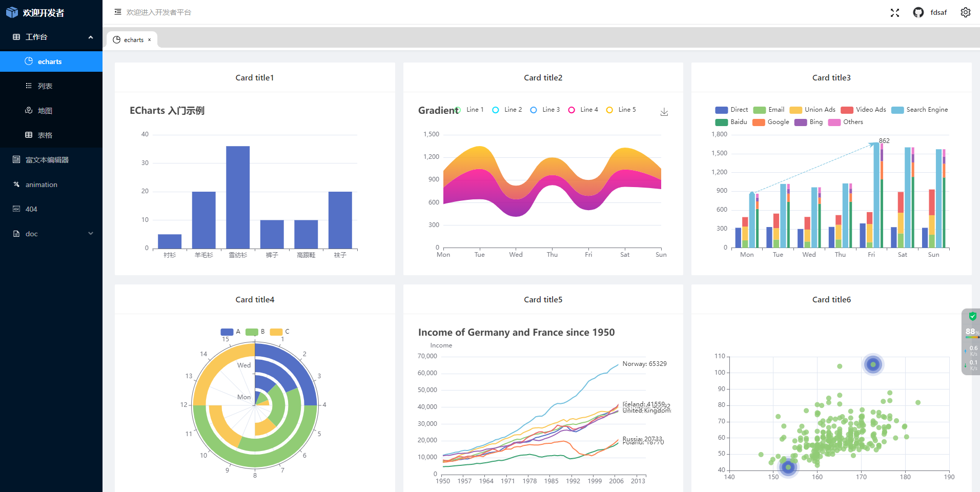Viewport: 980px width, 492px height.
Task: Click the 高跟鞋 x-axis label
Action: click(x=306, y=255)
